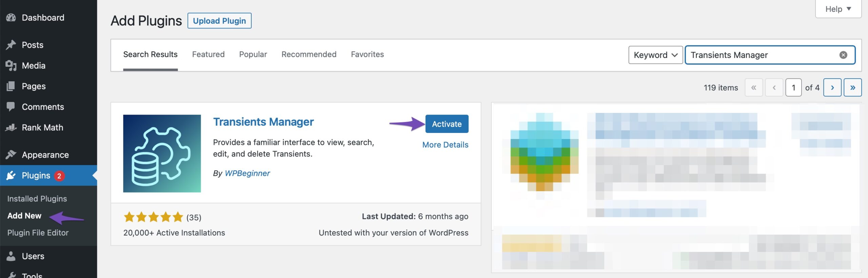This screenshot has width=868, height=278.
Task: Click the red plugin update count badge
Action: click(59, 176)
